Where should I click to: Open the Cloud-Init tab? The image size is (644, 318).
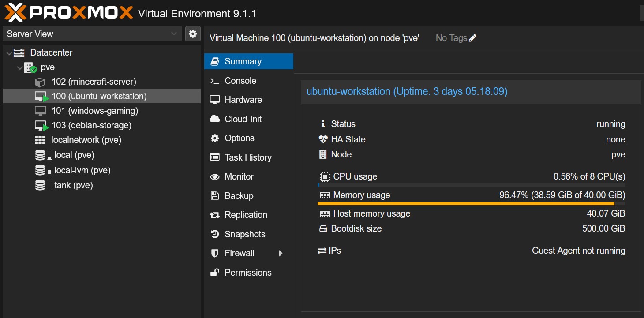click(249, 119)
